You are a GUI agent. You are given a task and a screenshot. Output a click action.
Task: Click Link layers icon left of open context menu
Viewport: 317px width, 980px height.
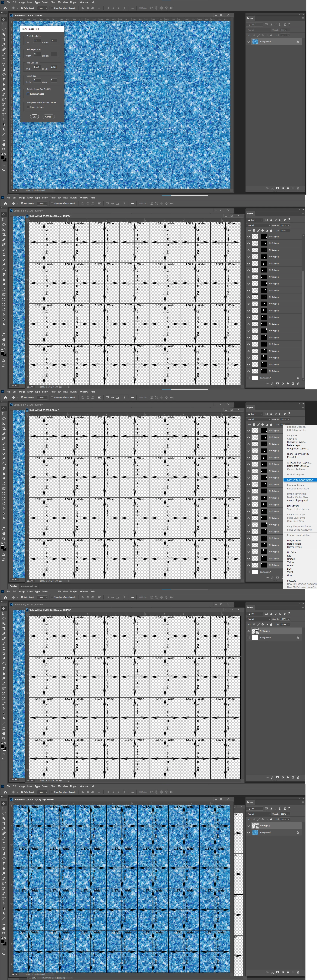[x=267, y=577]
